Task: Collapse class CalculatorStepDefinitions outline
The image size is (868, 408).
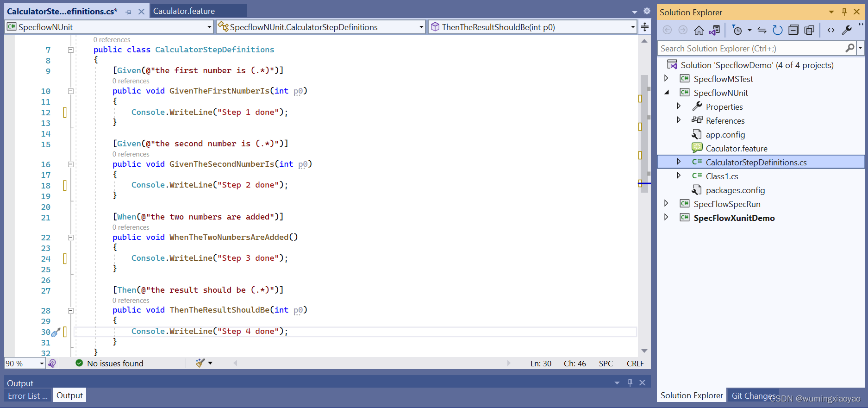Action: 71,50
